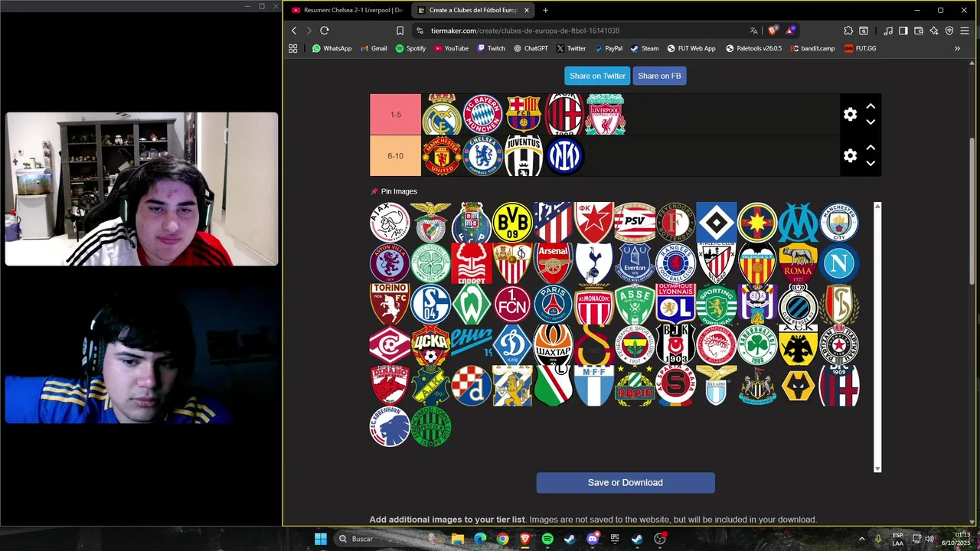Pick the Olympique Marseille logo
Screen dimensions: 980x551
[799, 222]
